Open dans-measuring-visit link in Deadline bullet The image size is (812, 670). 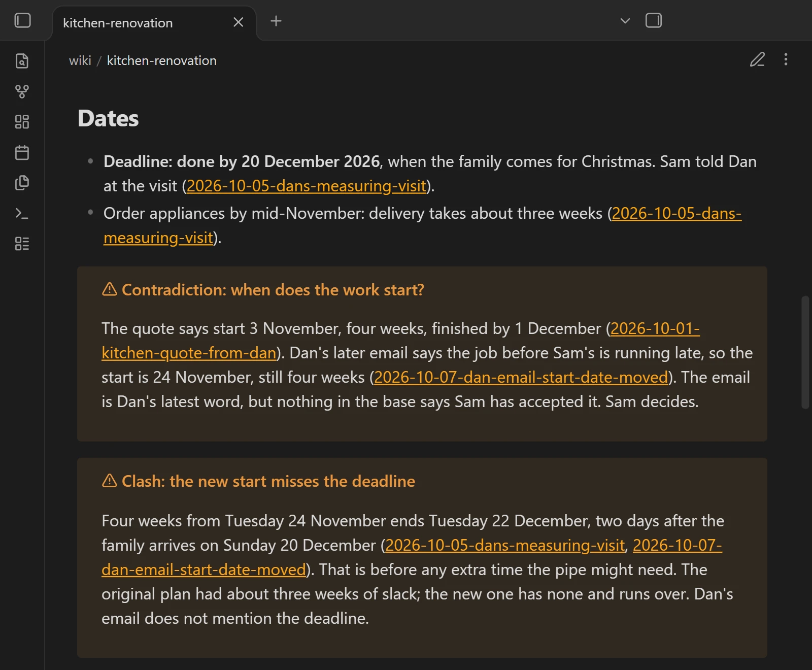point(307,186)
